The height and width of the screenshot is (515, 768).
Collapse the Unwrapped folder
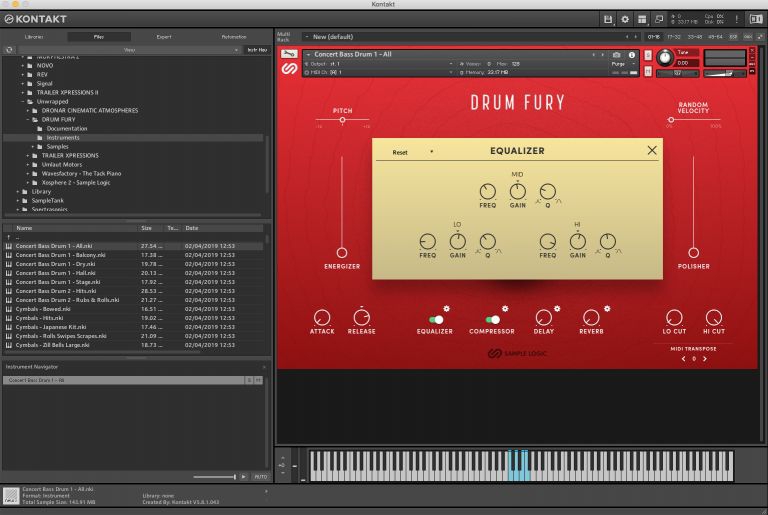tap(23, 101)
